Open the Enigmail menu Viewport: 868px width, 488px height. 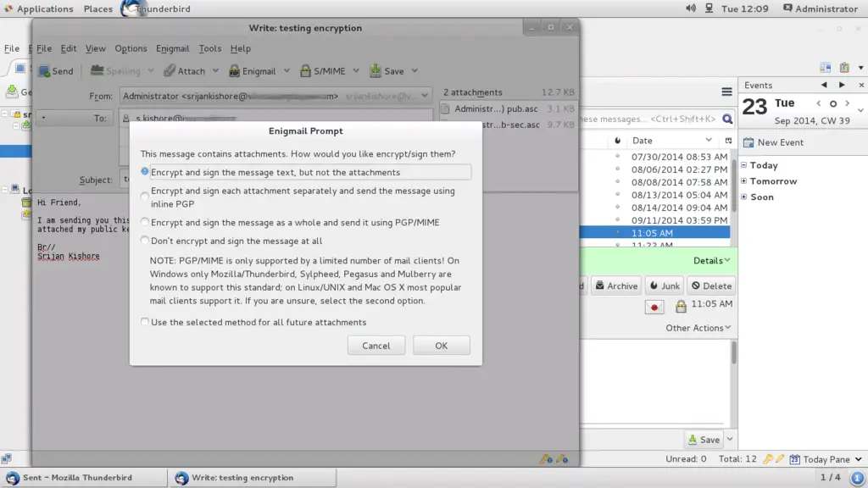pos(172,48)
